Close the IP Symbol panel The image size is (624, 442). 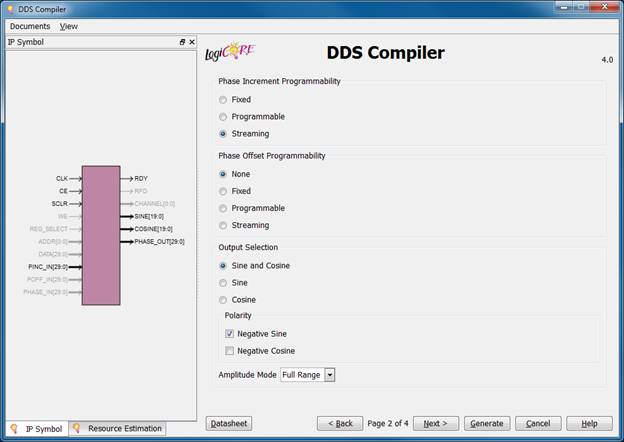[192, 42]
